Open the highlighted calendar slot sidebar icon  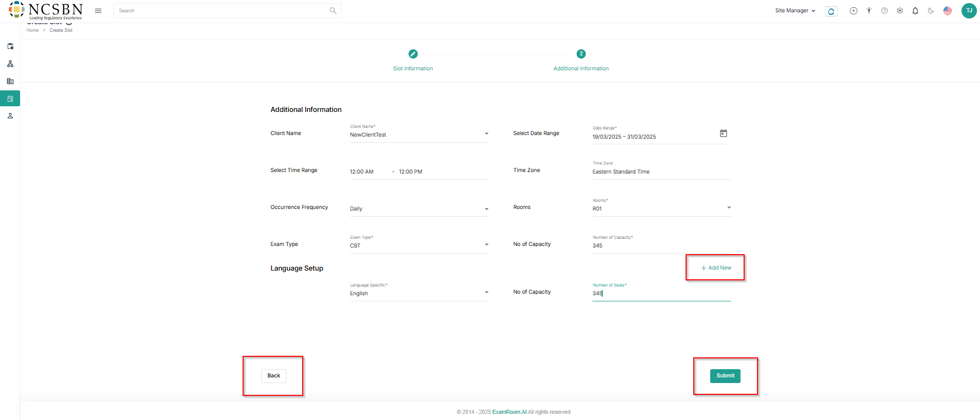[x=10, y=99]
